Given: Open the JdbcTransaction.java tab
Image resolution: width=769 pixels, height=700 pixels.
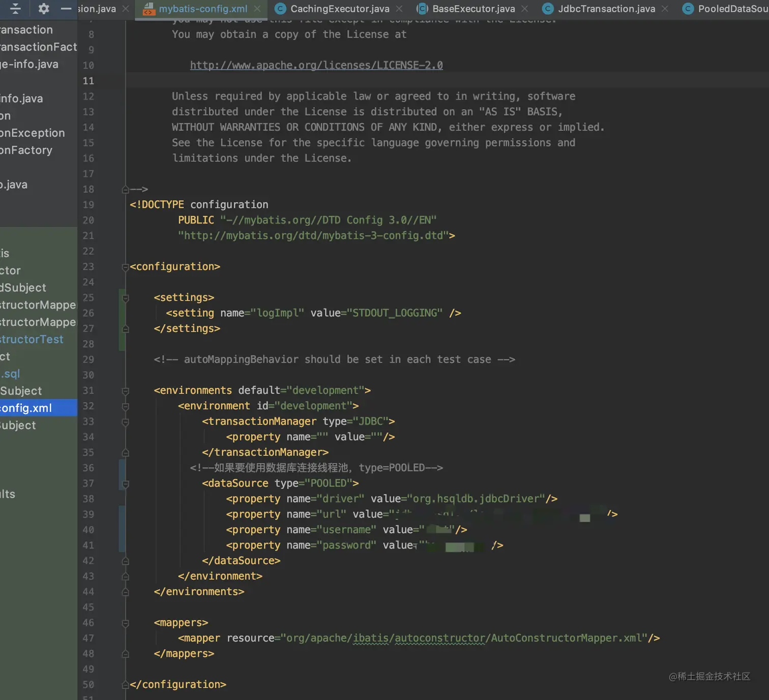Looking at the screenshot, I should coord(606,9).
